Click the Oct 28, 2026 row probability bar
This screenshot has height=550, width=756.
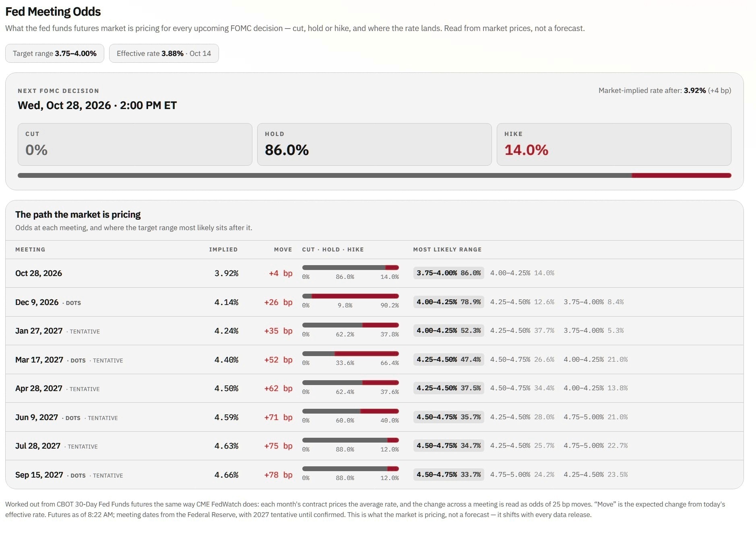pyautogui.click(x=351, y=268)
